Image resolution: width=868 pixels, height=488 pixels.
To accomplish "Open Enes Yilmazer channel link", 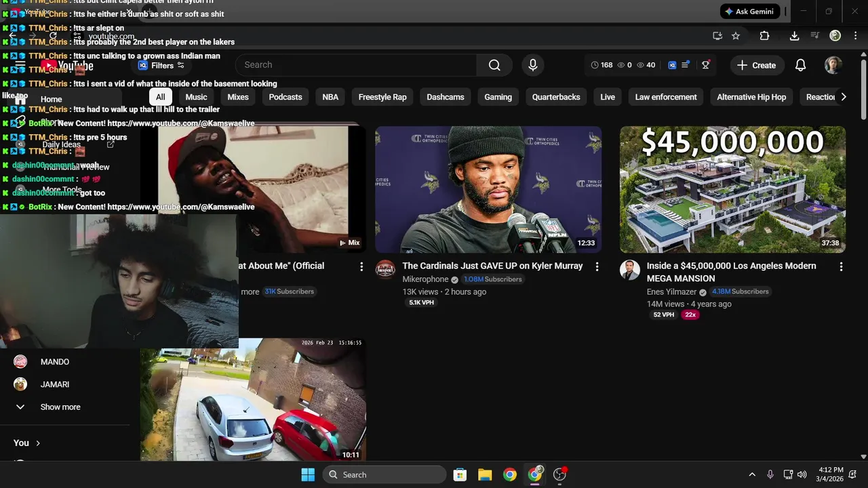I will (671, 292).
